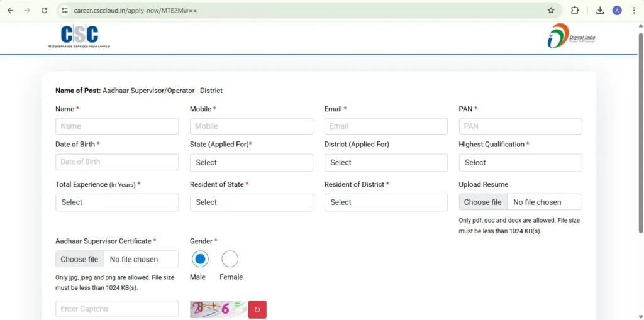Screen dimensions: 644x320
Task: Click the browser back arrow
Action: click(x=11, y=11)
